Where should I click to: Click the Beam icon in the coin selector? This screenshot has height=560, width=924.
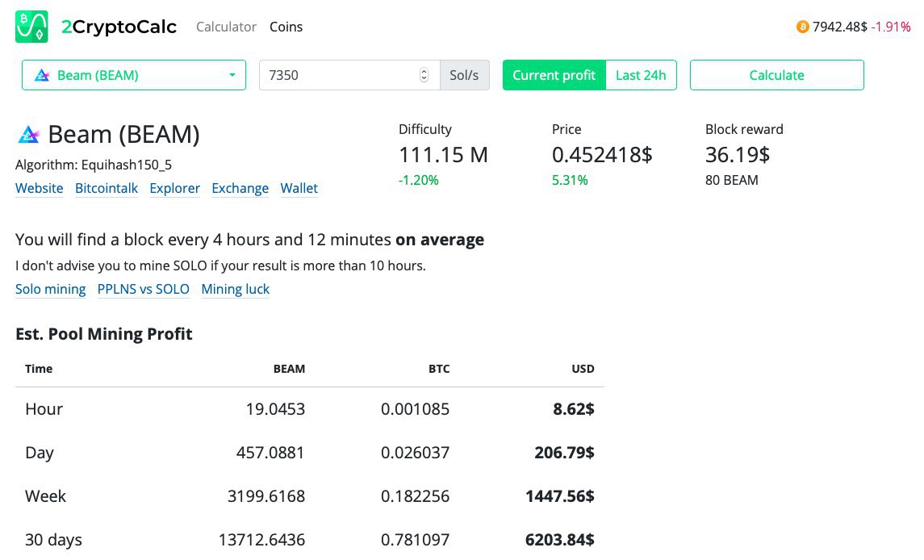42,76
